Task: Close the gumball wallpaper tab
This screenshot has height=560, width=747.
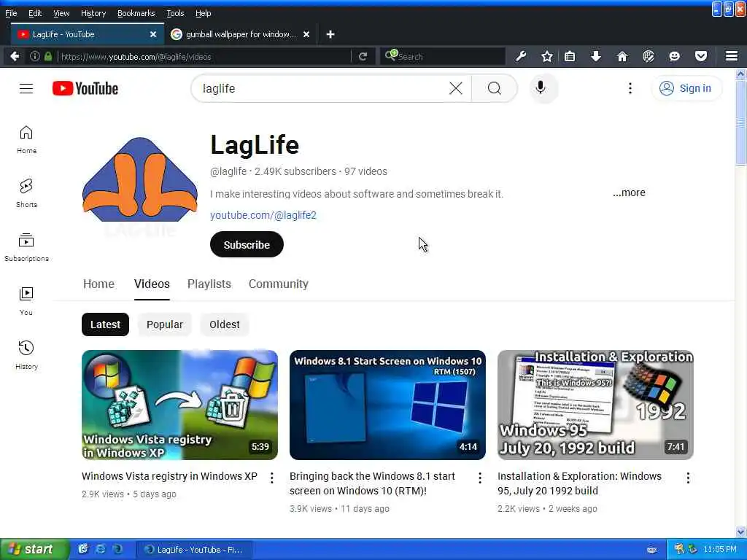Action: tap(306, 34)
